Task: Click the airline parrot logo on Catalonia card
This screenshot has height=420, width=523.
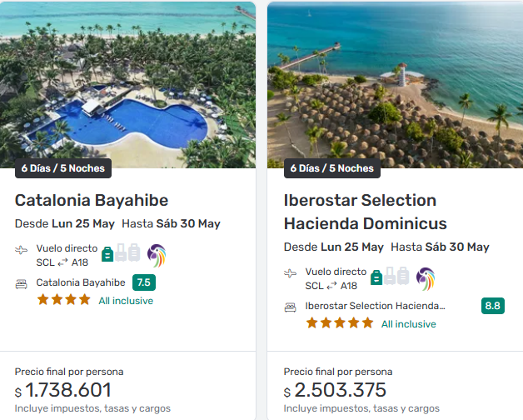Action: [157, 255]
